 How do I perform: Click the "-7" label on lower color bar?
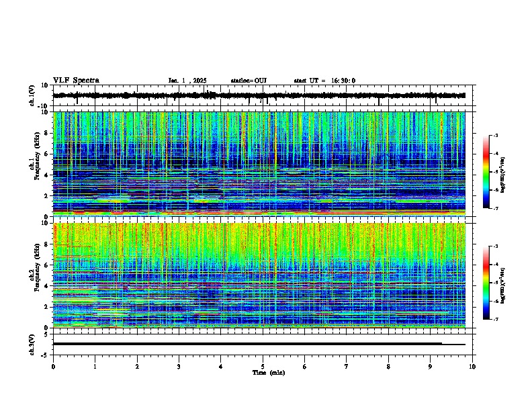tap(495, 320)
